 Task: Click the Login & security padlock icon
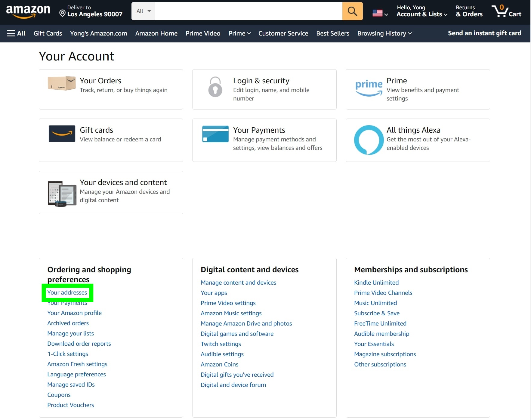coord(215,87)
